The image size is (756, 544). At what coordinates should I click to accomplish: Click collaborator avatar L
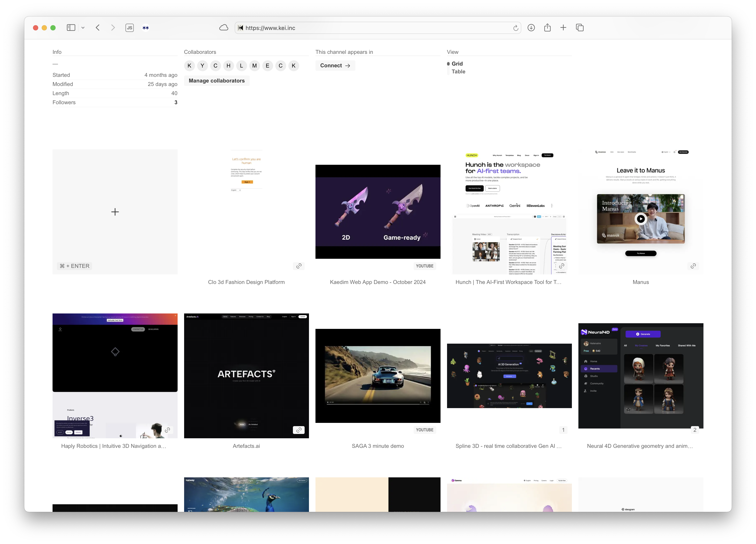click(x=241, y=66)
